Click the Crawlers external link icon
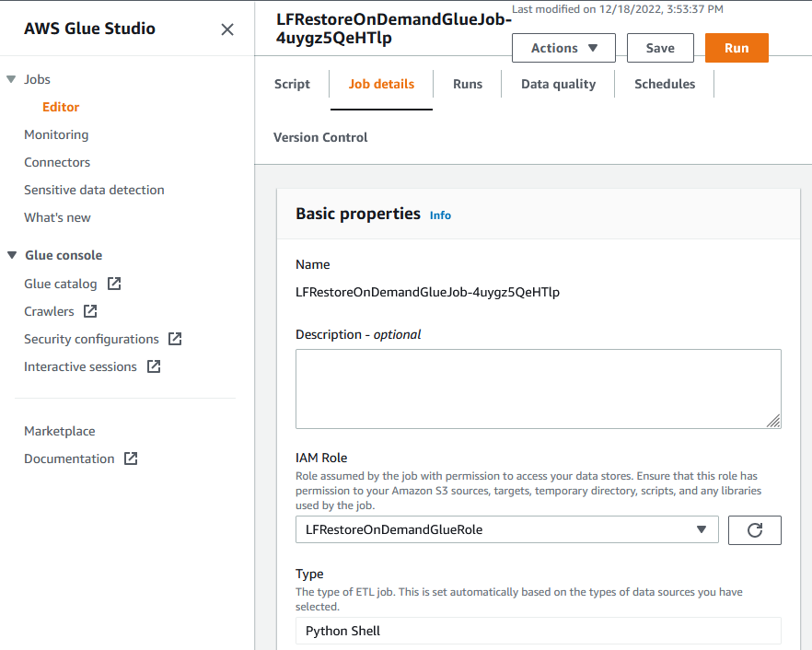The image size is (812, 650). coord(90,311)
